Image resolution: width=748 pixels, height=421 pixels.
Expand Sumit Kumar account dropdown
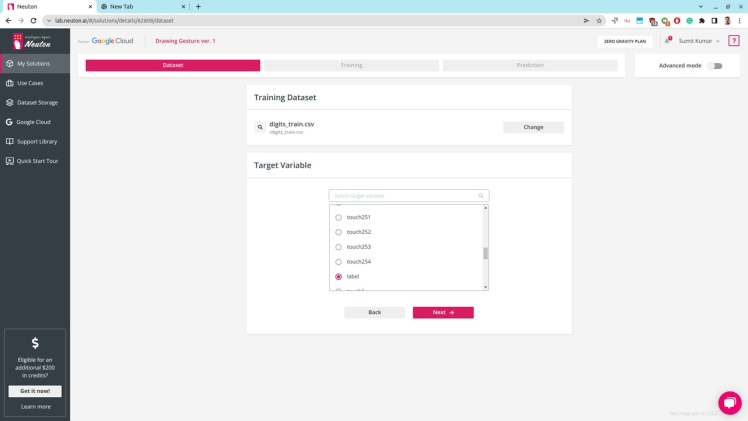(x=699, y=41)
